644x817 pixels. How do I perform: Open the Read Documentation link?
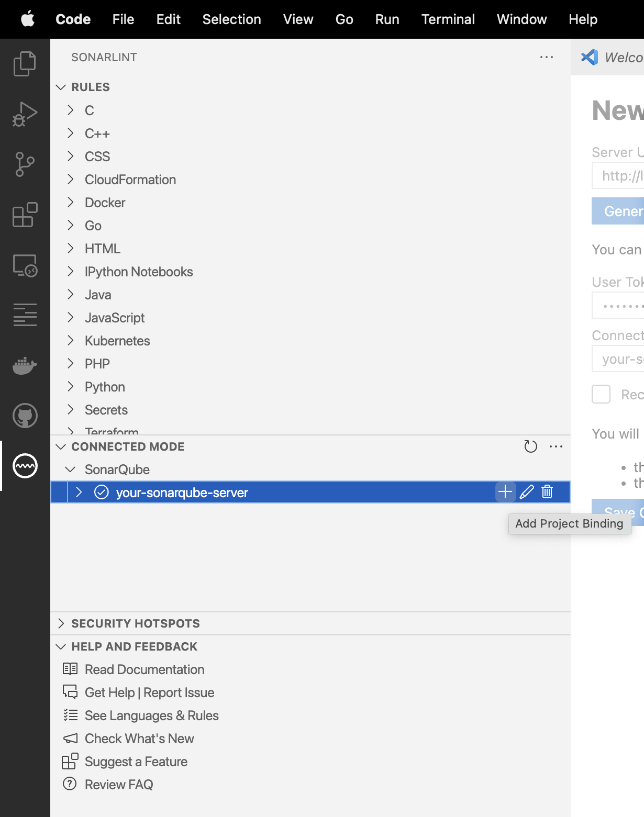tap(145, 669)
